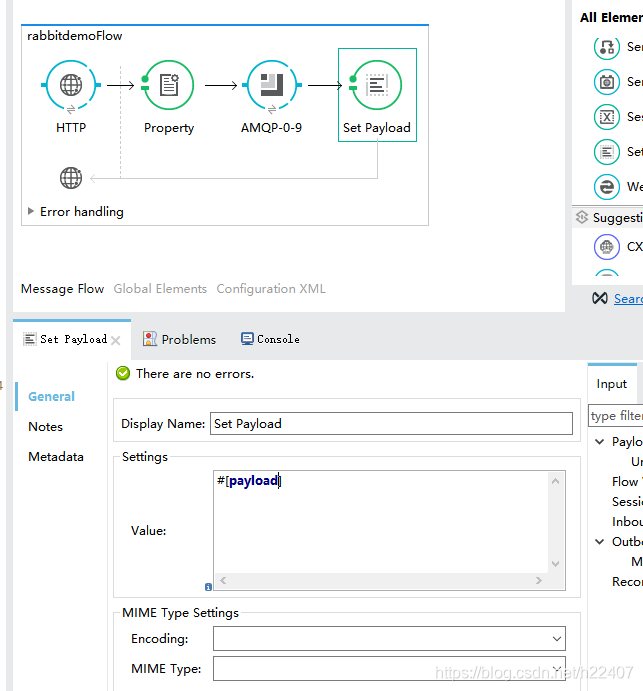Viewport: 643px width, 691px height.
Task: Select the Property transformer node
Action: coord(169,85)
